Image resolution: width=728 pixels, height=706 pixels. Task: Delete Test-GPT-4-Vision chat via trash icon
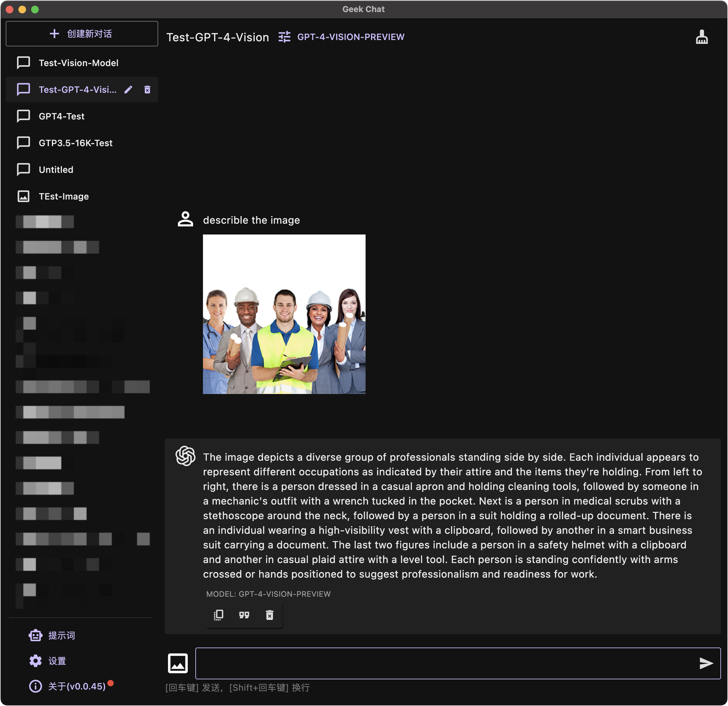(147, 90)
